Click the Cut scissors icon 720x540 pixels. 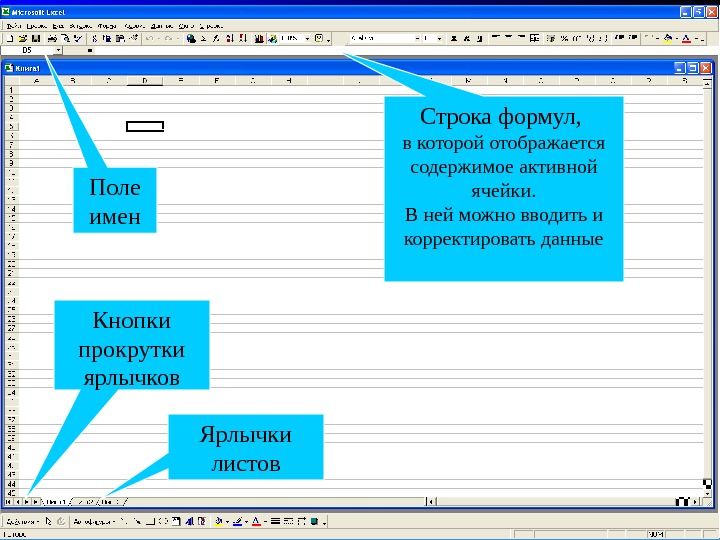pyautogui.click(x=94, y=39)
